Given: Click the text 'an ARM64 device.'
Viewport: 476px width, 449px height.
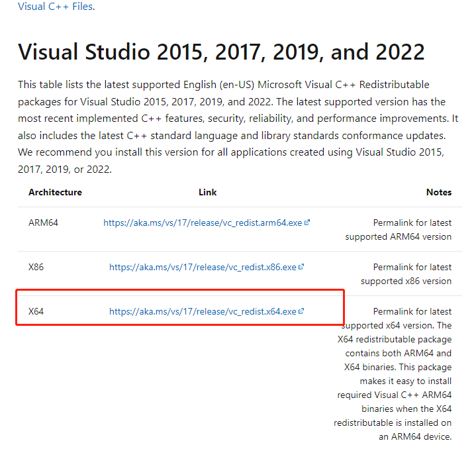Looking at the screenshot, I should pyautogui.click(x=415, y=436).
